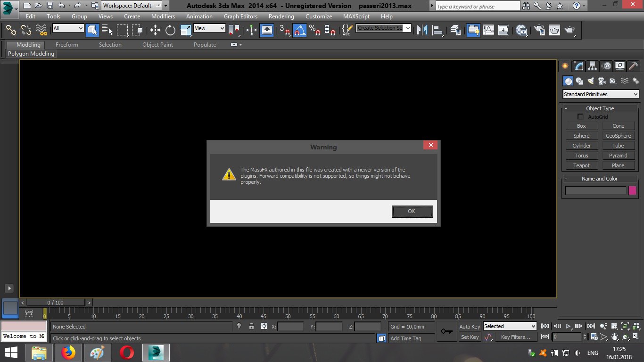Select the Select and Rotate tool
Screen dimensions: 644x362
coord(170,30)
